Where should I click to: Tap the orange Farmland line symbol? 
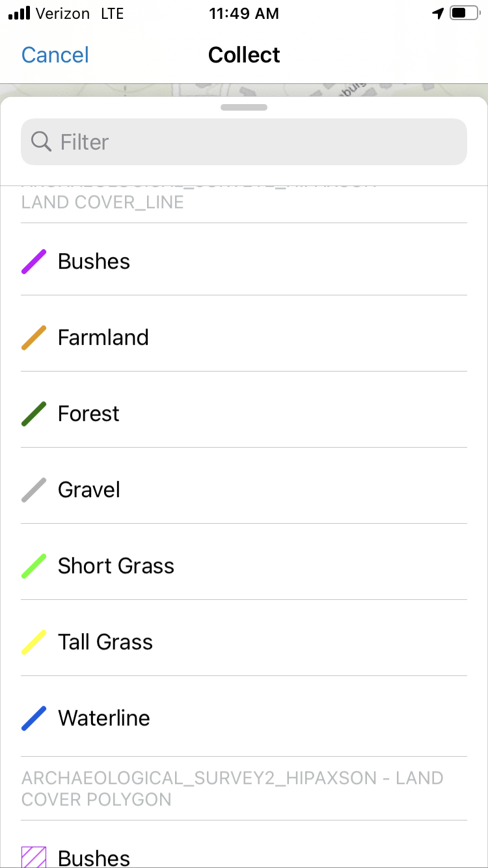click(34, 338)
